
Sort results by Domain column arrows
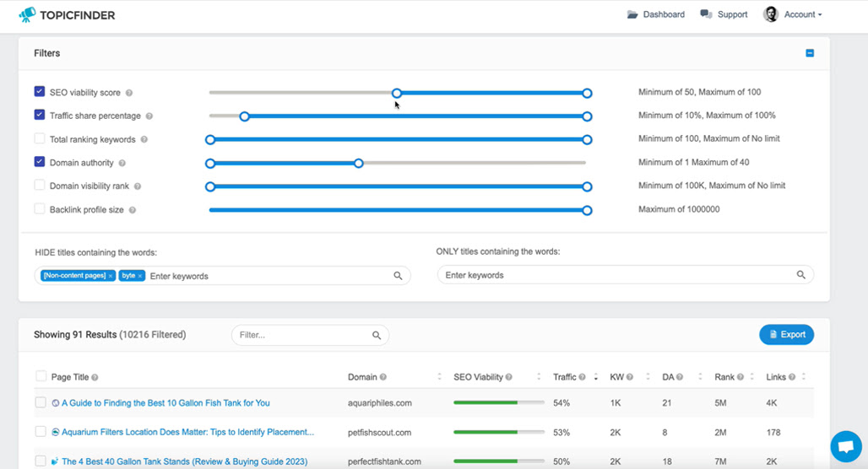[440, 377]
